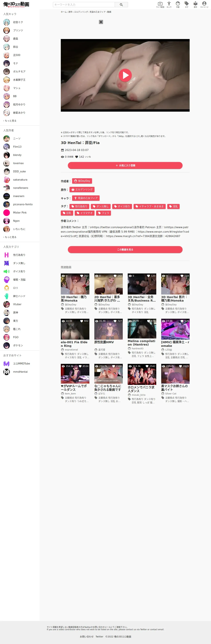Viewport: 211px width, 644px height.
Task: Open the タグ header icon
Action: (x=187, y=4)
